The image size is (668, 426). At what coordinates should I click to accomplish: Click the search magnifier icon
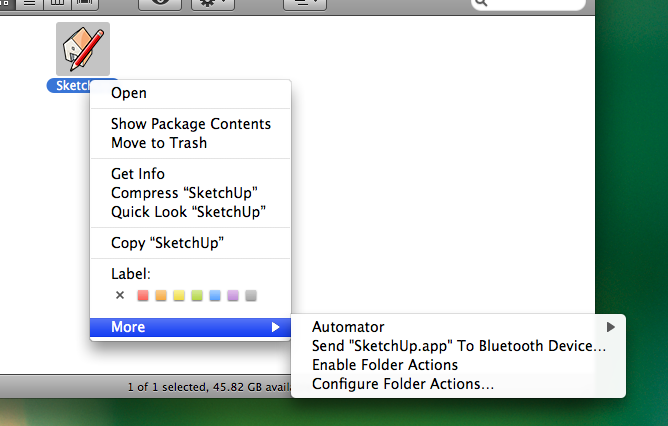point(481,3)
